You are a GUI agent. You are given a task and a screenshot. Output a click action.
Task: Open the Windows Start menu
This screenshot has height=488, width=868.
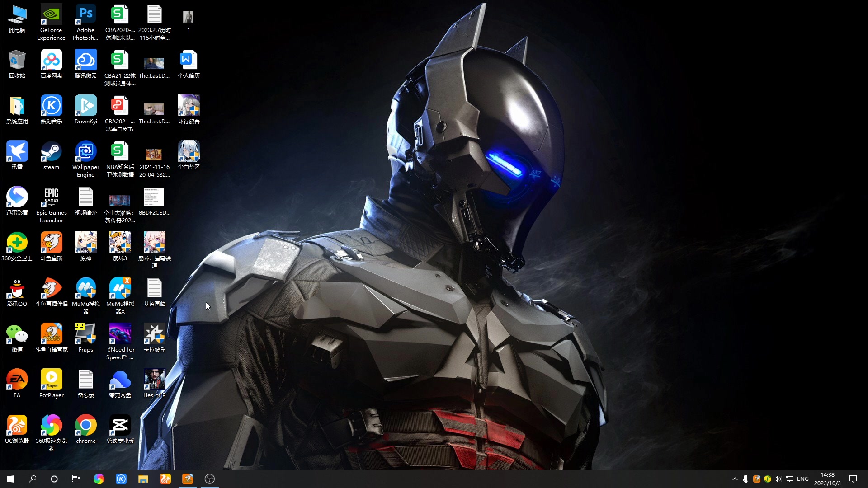point(11,479)
